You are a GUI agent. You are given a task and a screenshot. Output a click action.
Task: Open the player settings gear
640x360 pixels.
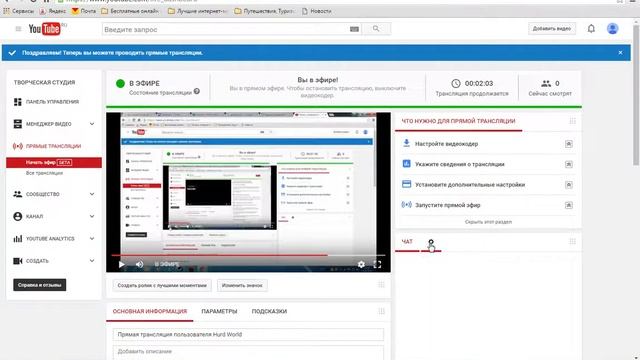361,264
